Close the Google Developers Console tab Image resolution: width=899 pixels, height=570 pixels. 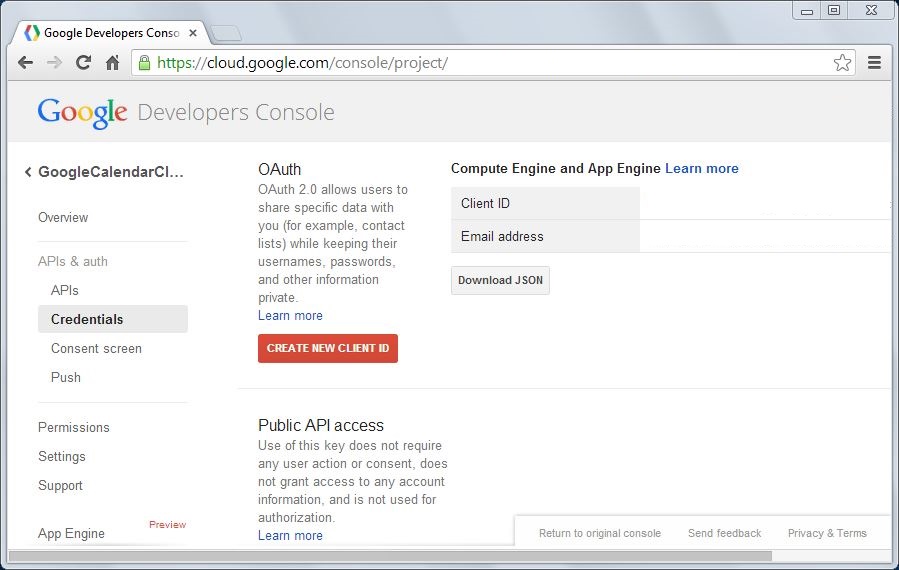pyautogui.click(x=193, y=33)
